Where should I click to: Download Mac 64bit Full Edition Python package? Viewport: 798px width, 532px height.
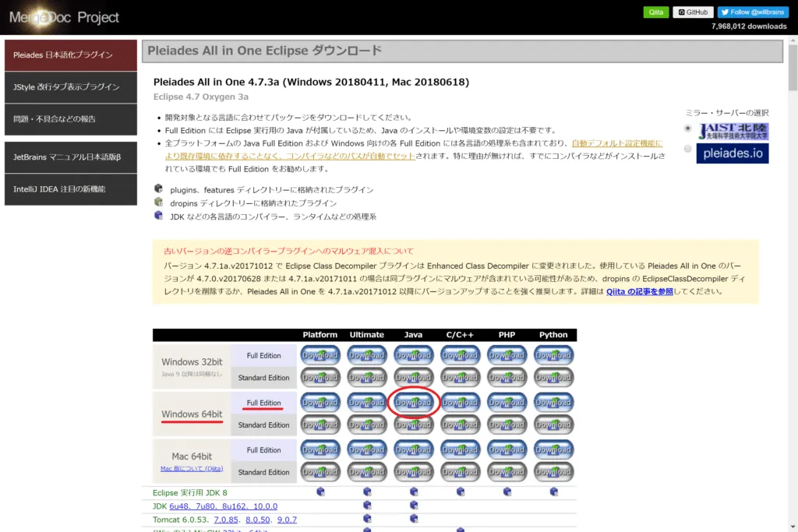(x=554, y=449)
